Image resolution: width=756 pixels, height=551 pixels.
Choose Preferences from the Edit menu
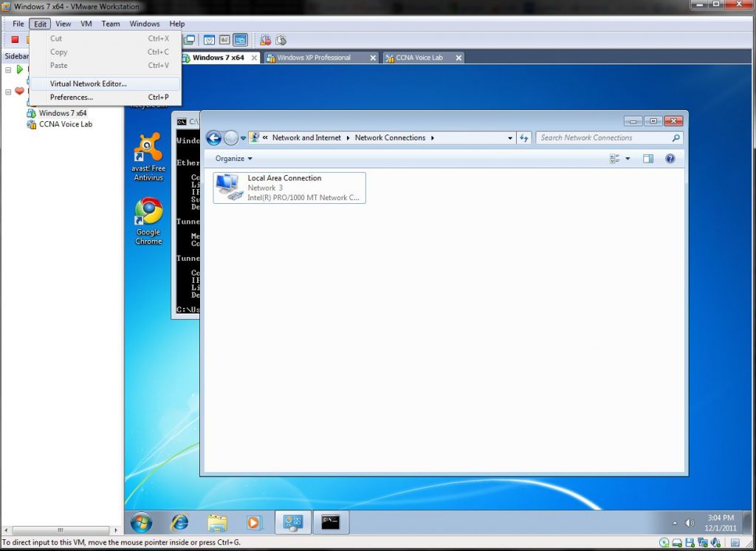106,97
